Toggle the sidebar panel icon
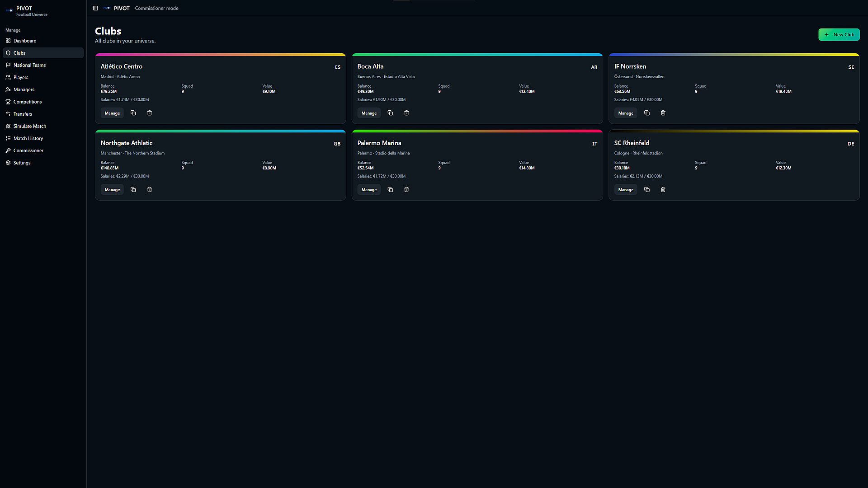The image size is (868, 488). pos(95,8)
